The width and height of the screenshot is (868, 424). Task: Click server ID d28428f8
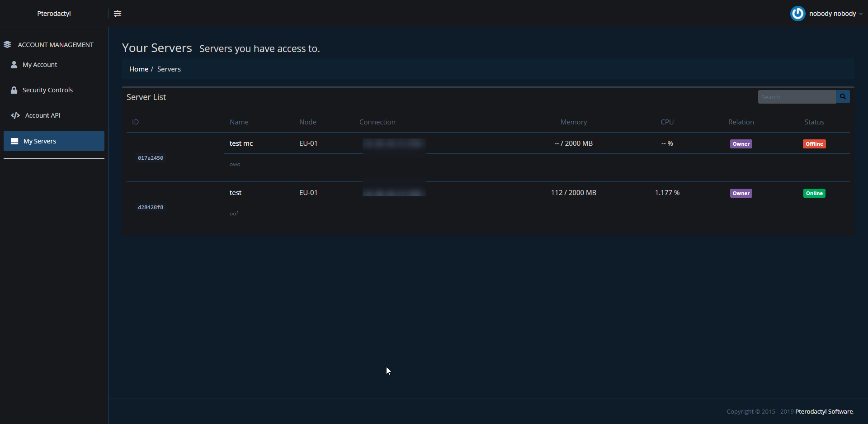(151, 207)
